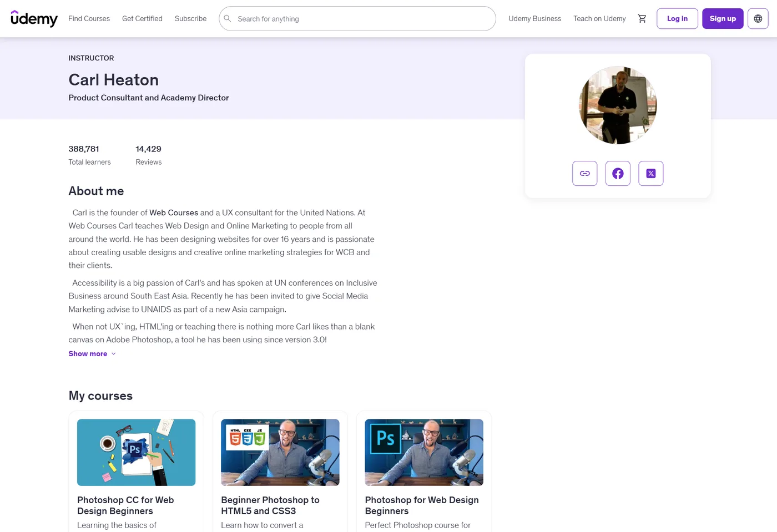Click 'Learn how to convert a' description
777x532 pixels.
(x=262, y=525)
